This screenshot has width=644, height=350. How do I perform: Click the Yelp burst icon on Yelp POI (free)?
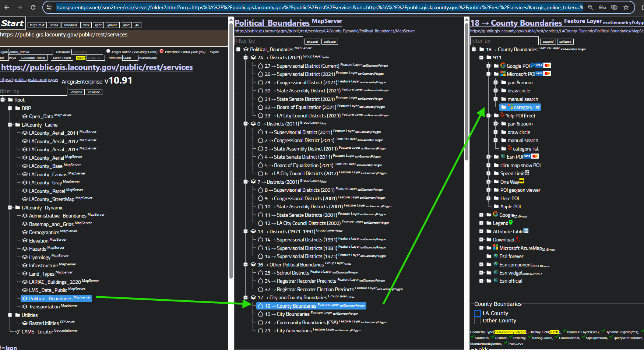point(502,115)
